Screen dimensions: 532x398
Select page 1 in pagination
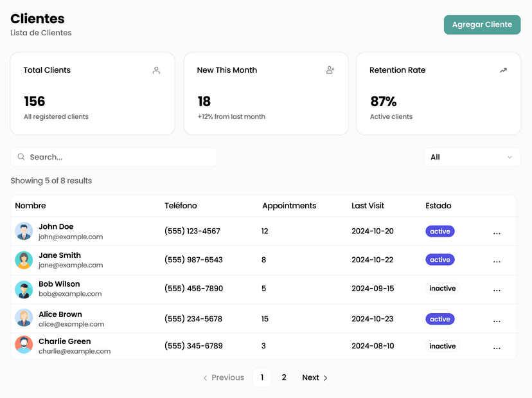(x=262, y=377)
